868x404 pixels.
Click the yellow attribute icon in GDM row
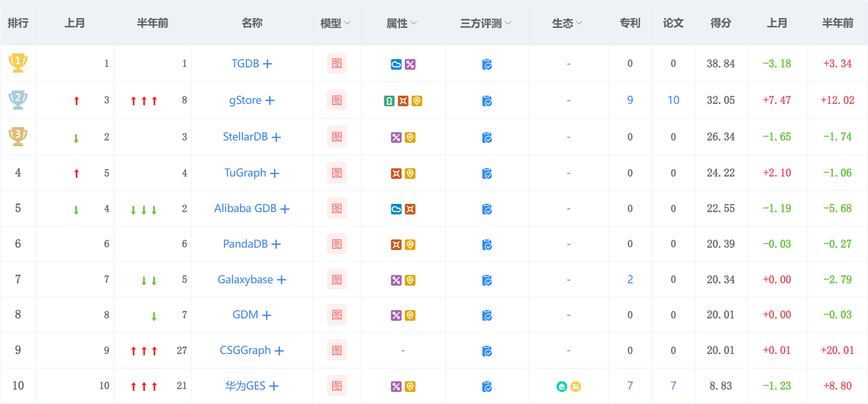click(x=410, y=316)
